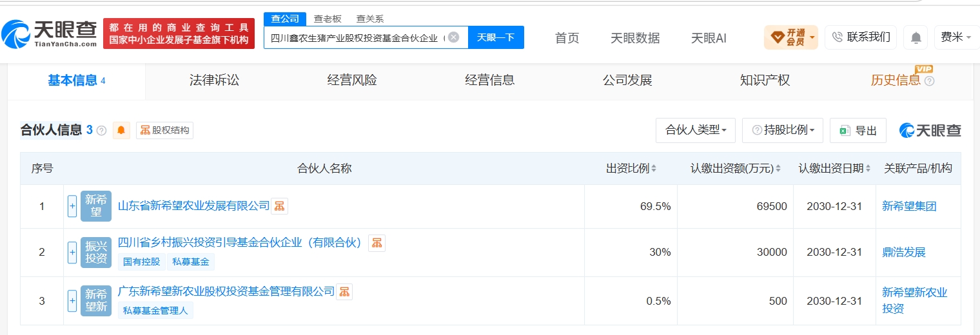Click the help question mark beside 合伙人信息
This screenshot has height=335, width=980.
(x=101, y=131)
